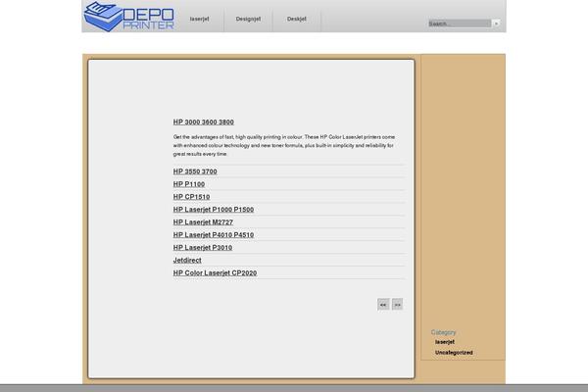Open the HP Laserjet P3010 link

click(203, 248)
